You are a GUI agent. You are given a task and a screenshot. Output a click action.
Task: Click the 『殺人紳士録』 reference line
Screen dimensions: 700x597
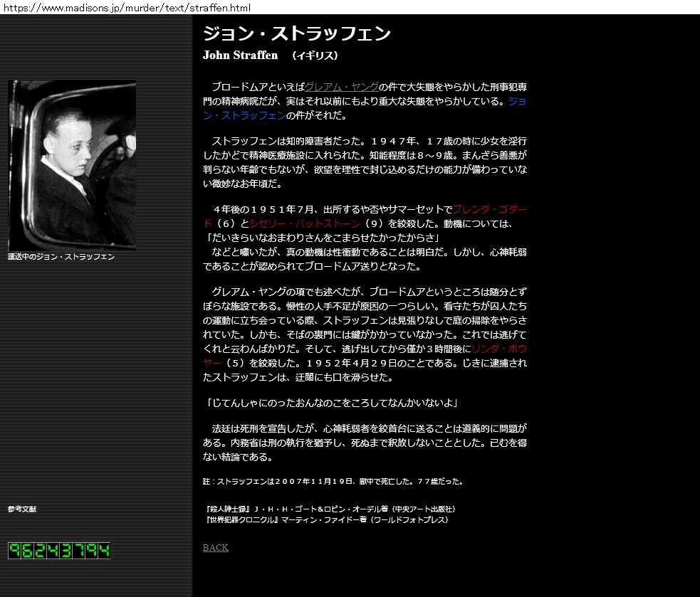coord(330,509)
